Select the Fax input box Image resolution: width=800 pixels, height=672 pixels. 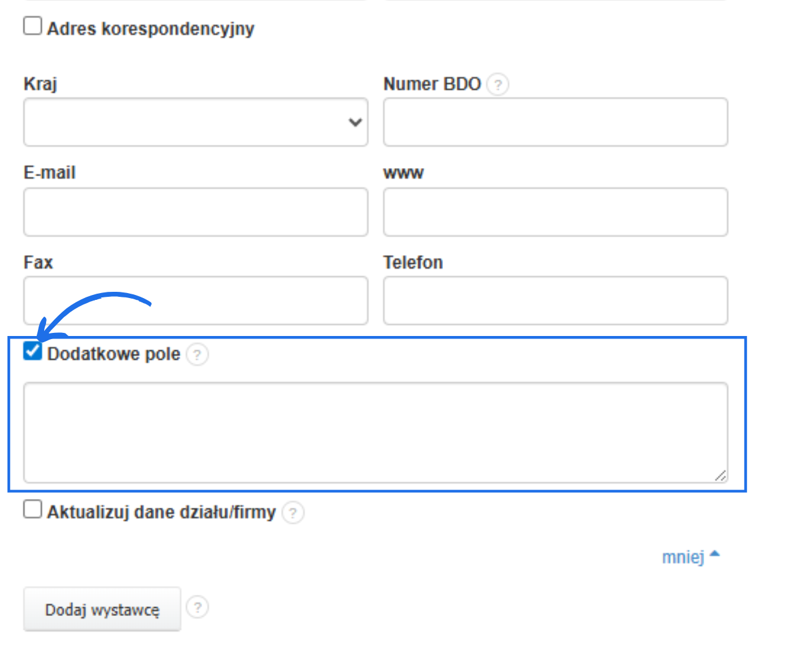(195, 301)
